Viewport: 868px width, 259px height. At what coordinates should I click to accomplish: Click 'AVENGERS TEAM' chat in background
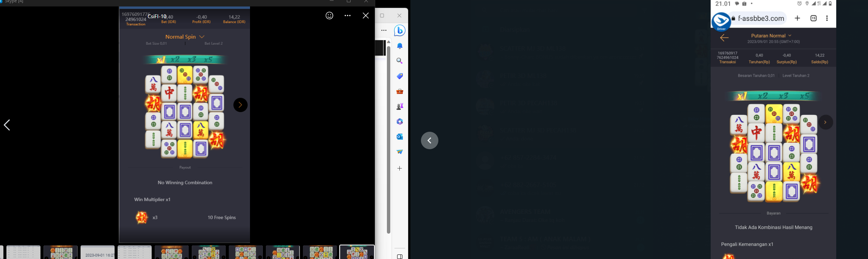coord(525,212)
